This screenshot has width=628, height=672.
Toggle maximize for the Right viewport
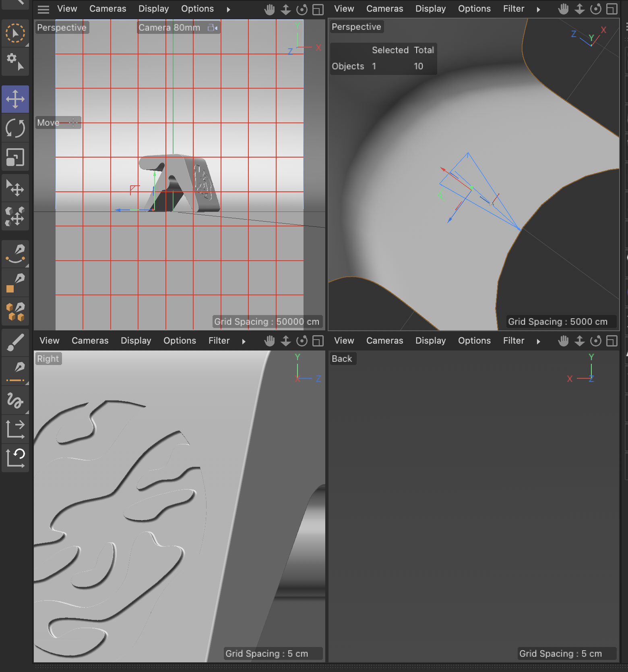click(x=318, y=341)
